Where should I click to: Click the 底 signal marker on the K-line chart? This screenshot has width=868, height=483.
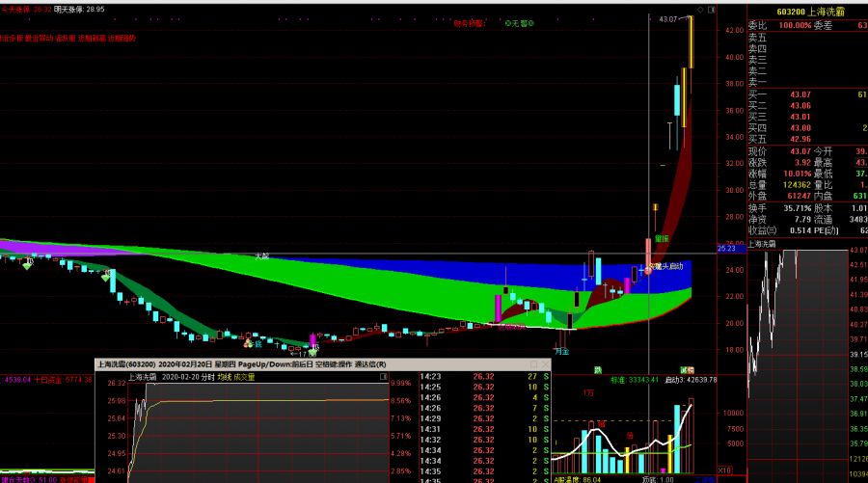coord(258,344)
